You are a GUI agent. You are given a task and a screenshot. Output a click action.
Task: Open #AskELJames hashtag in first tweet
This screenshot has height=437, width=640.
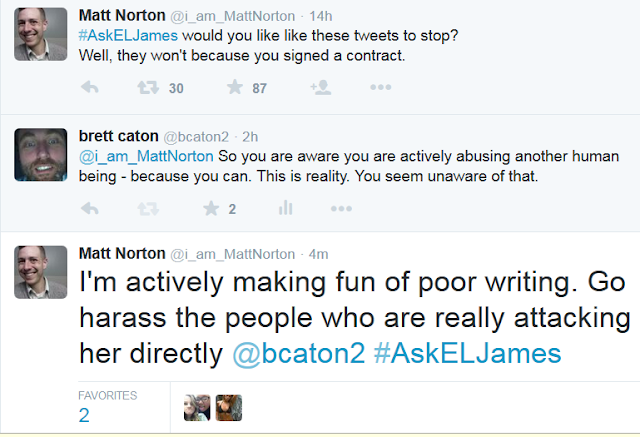(128, 35)
